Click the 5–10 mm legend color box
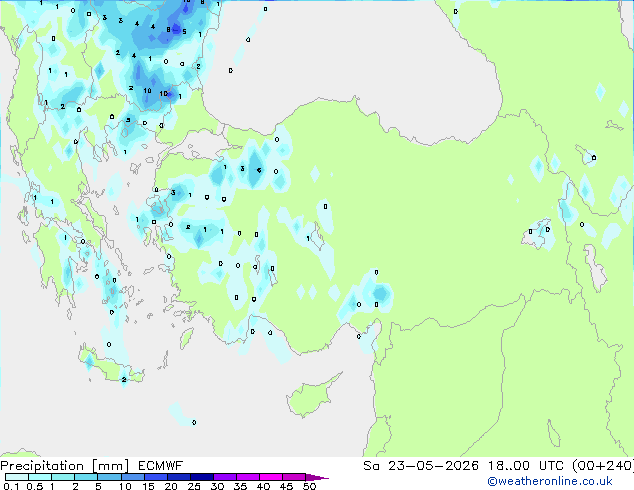This screenshot has width=634, height=490. point(109,477)
